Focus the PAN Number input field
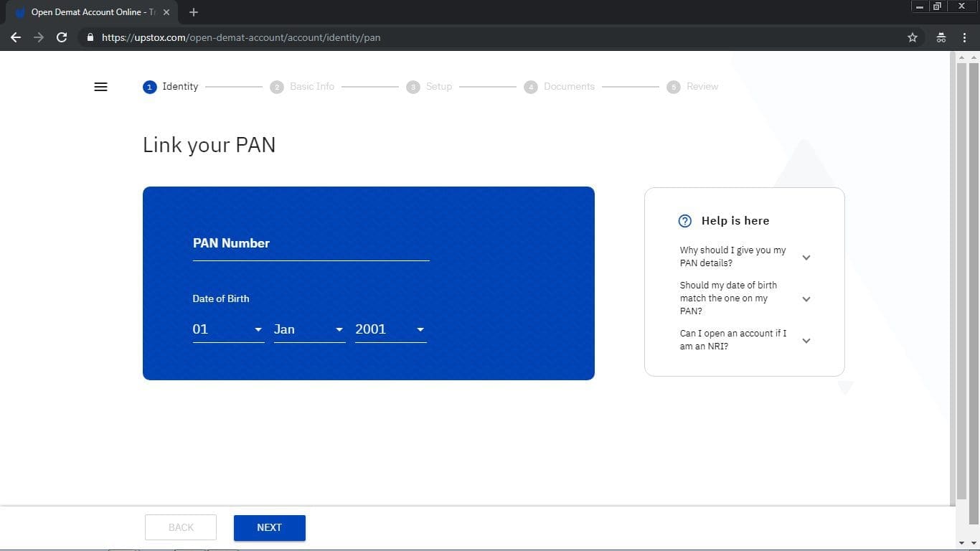The width and height of the screenshot is (980, 551). click(x=311, y=244)
